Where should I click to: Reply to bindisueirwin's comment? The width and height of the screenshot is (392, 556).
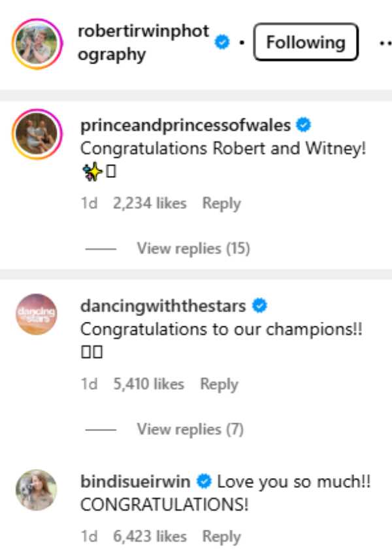tap(221, 537)
